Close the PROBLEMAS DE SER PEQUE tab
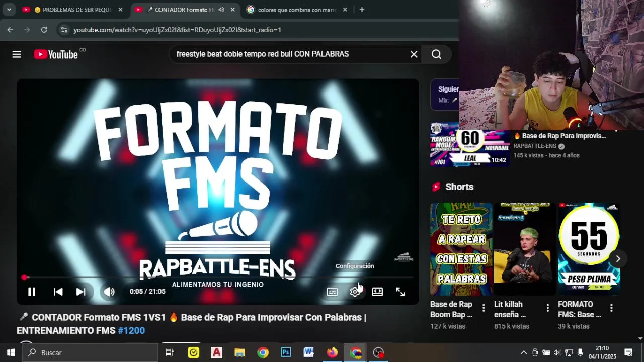Image resolution: width=644 pixels, height=362 pixels. coord(120,10)
